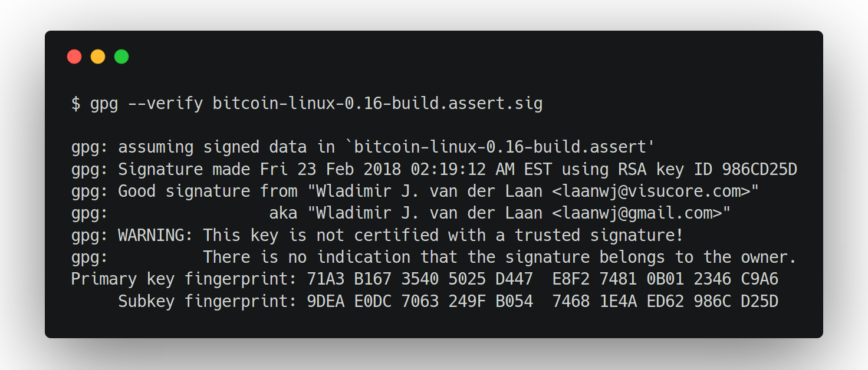
Task: Click the dollar sign shell prompt
Action: (75, 104)
